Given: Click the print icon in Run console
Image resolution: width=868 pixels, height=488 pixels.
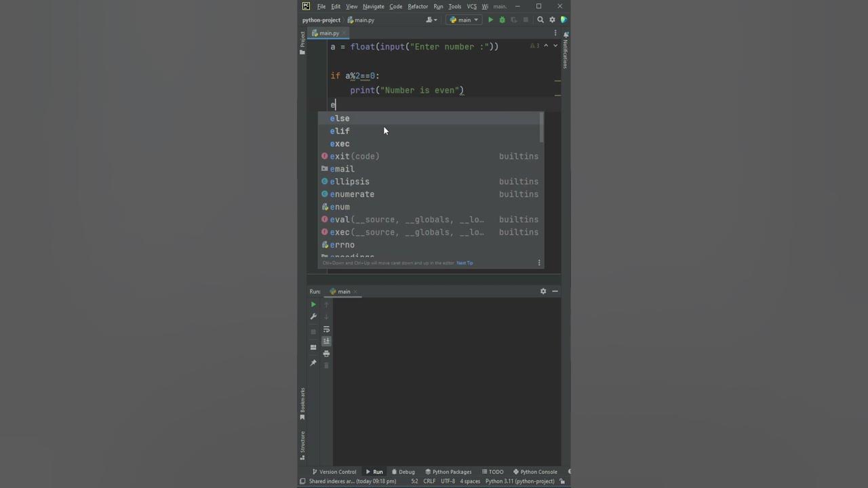Looking at the screenshot, I should tap(326, 354).
